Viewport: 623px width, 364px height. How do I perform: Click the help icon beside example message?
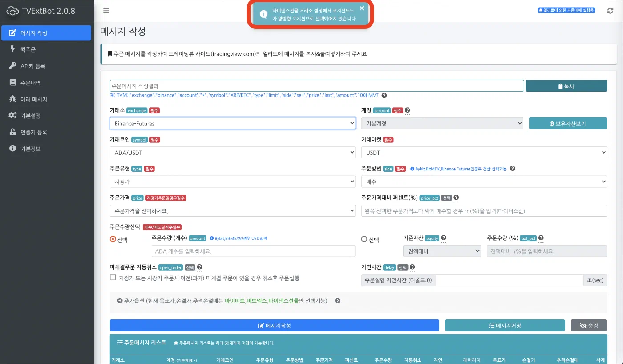384,95
